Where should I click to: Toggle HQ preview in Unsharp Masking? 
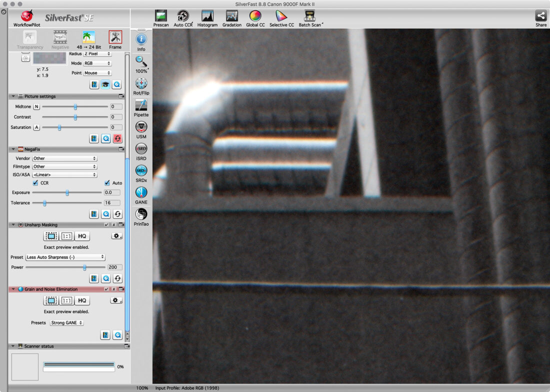pyautogui.click(x=82, y=236)
